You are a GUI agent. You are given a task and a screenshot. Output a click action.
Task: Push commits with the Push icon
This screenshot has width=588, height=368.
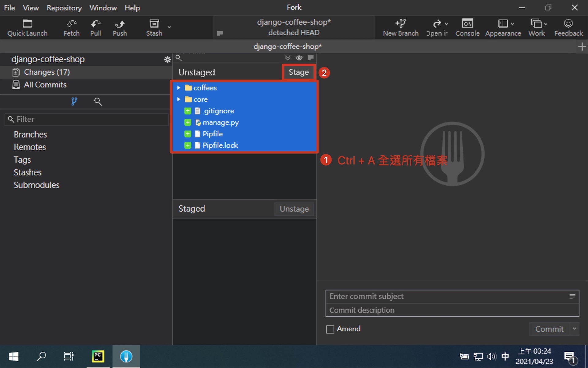(x=119, y=28)
